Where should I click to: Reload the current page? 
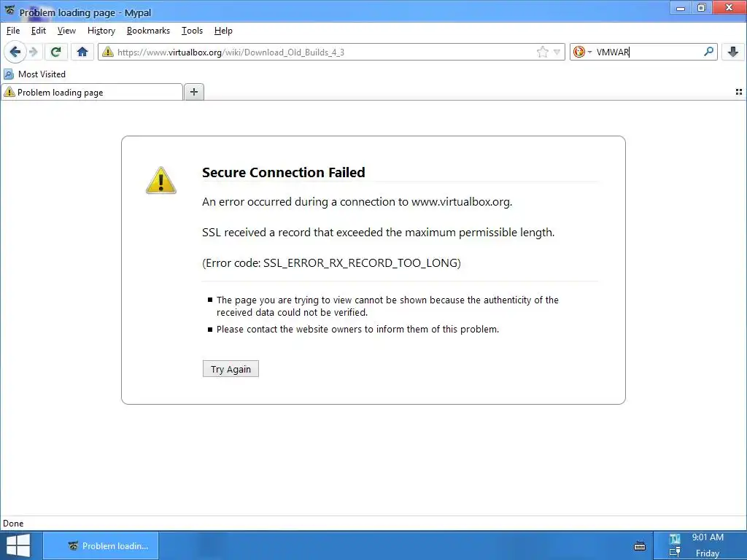tap(55, 52)
